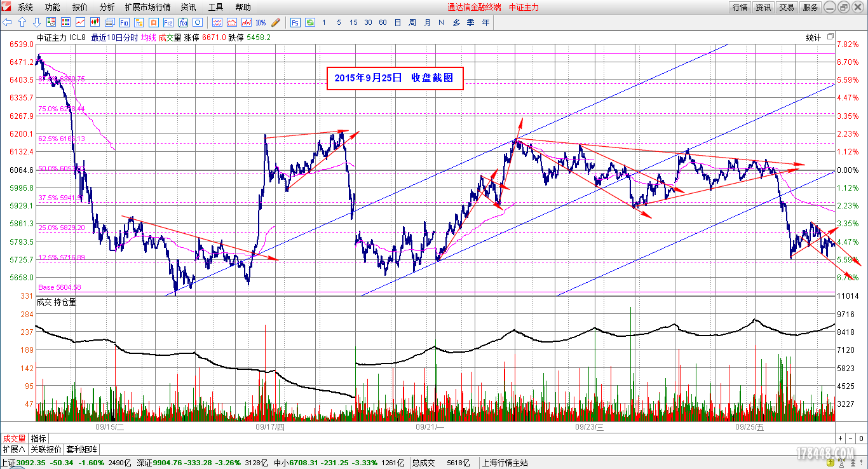Click 上海行情主站 status entry
This screenshot has height=469, width=868.
pos(505,463)
